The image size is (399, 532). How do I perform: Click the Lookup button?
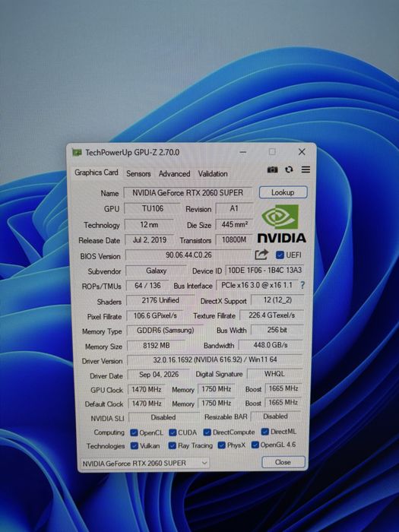click(x=283, y=192)
